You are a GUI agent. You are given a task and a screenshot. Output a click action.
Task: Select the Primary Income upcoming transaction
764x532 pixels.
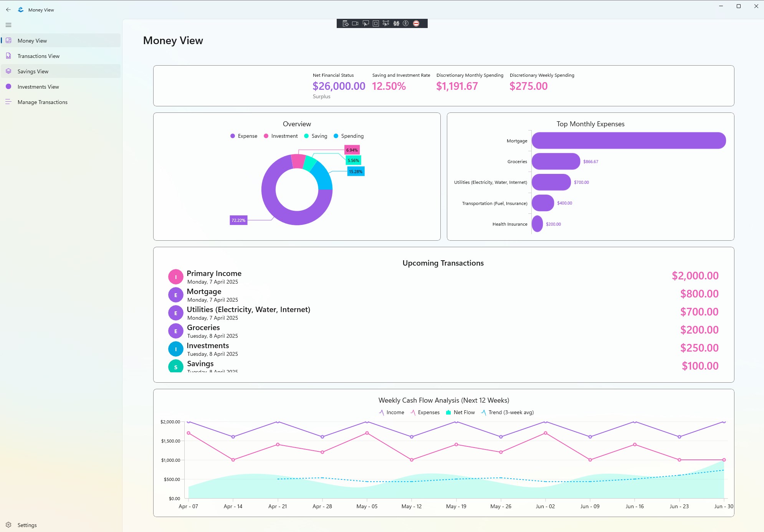[214, 276]
